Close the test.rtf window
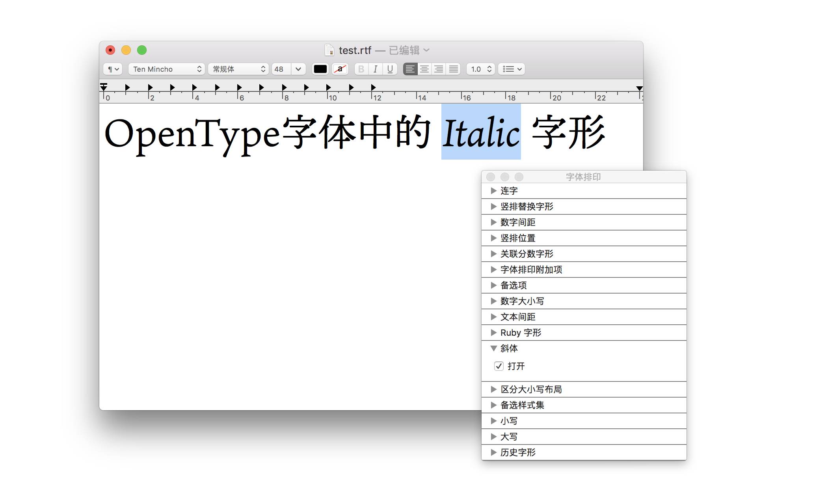Image resolution: width=839 pixels, height=504 pixels. (110, 50)
